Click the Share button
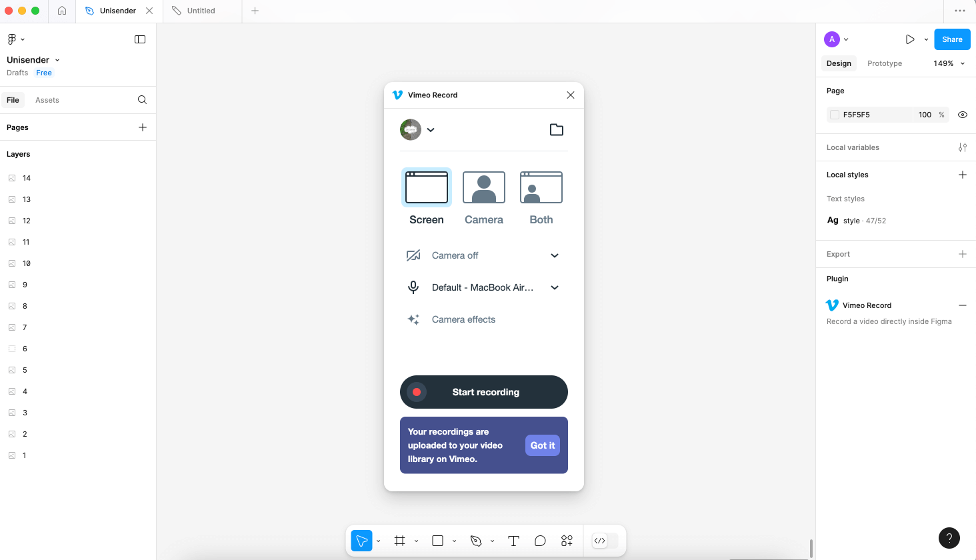Viewport: 976px width, 560px height. point(952,39)
